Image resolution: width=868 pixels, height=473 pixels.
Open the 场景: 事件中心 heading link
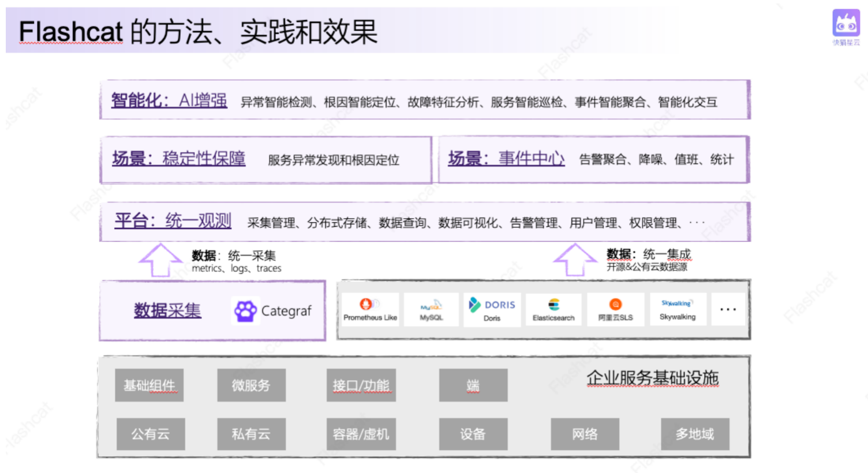pyautogui.click(x=506, y=158)
